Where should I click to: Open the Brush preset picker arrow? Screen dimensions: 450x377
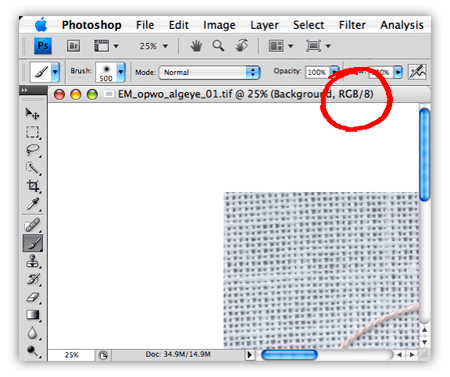[x=121, y=72]
